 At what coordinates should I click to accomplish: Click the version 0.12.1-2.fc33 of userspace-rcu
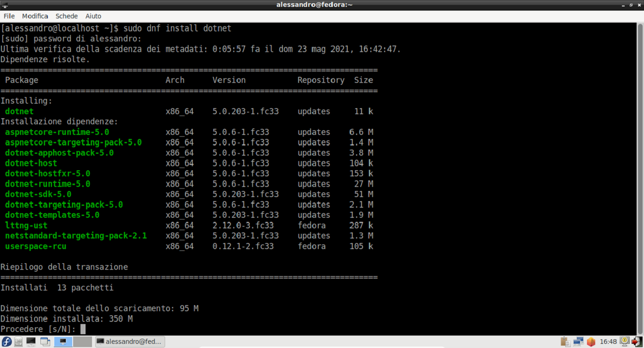tap(243, 246)
